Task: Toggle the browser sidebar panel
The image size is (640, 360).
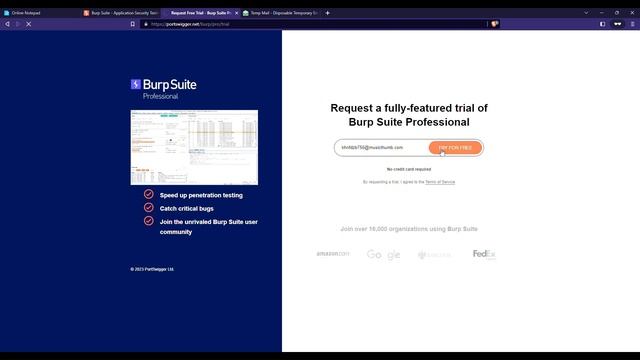Action: tap(602, 24)
